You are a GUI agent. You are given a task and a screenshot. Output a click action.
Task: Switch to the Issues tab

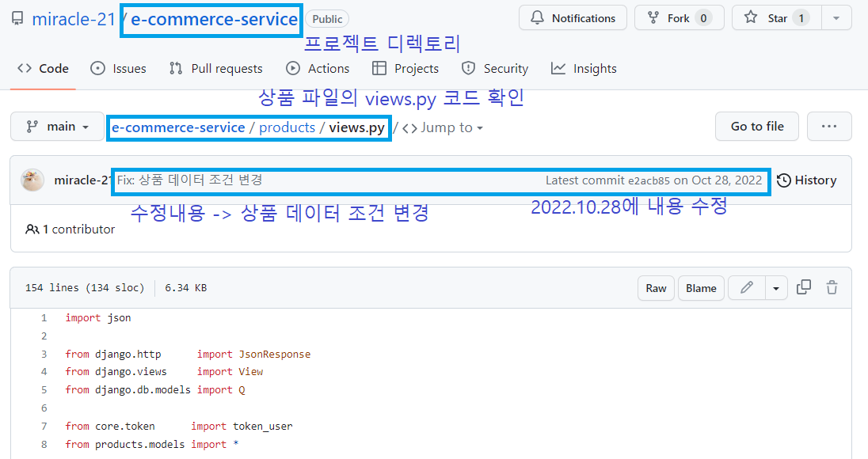click(119, 69)
